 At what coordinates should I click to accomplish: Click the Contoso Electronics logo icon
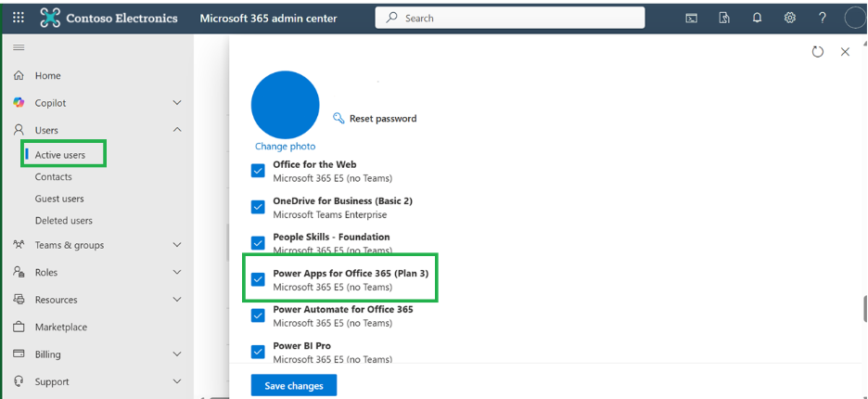click(x=50, y=18)
